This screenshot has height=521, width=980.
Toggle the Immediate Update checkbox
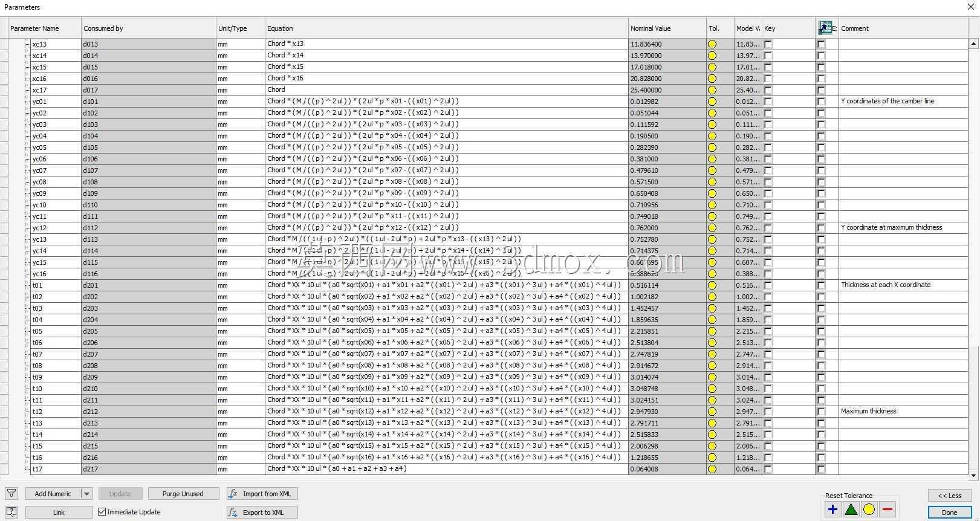[x=102, y=512]
